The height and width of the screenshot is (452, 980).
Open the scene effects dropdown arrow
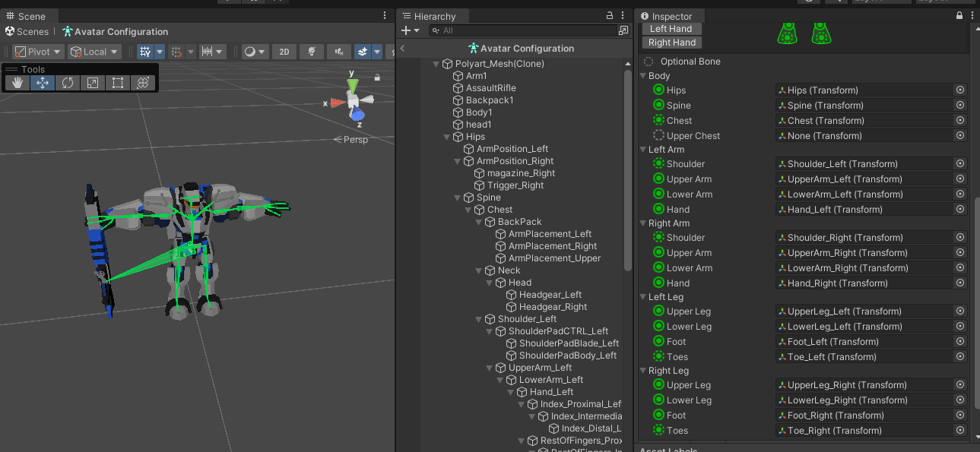377,52
